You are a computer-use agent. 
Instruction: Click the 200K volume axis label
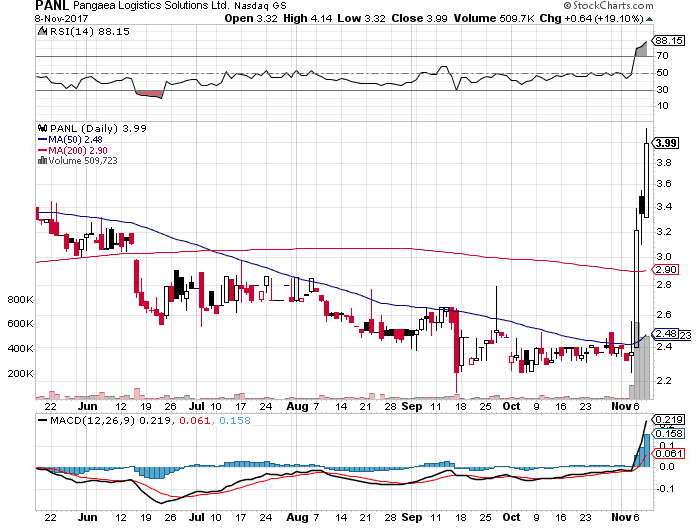coord(20,373)
